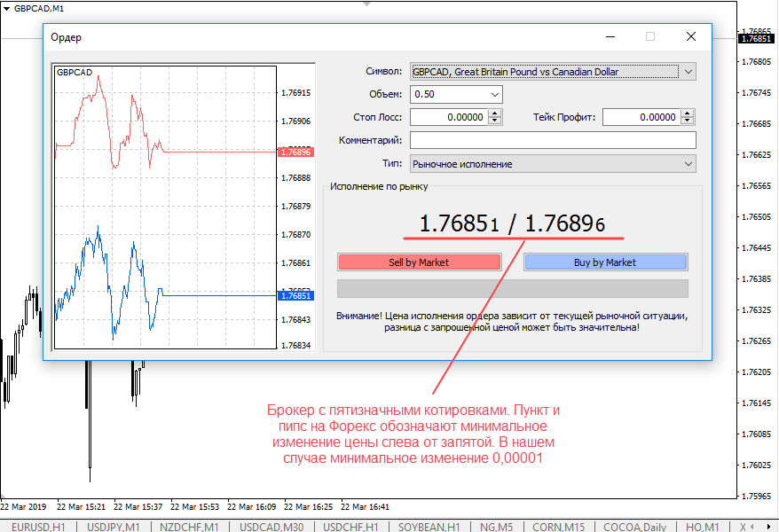Click the 1.76915 price in tick chart

tap(295, 93)
